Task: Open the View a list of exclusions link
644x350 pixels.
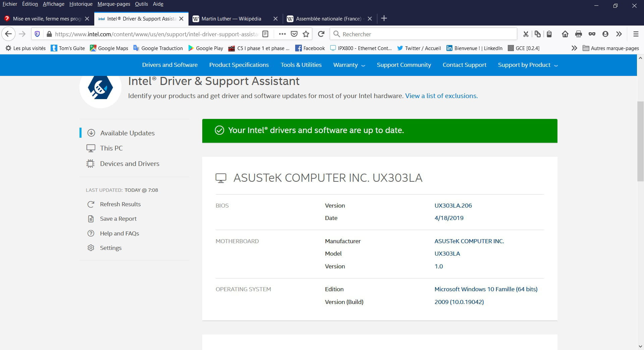Action: click(441, 96)
